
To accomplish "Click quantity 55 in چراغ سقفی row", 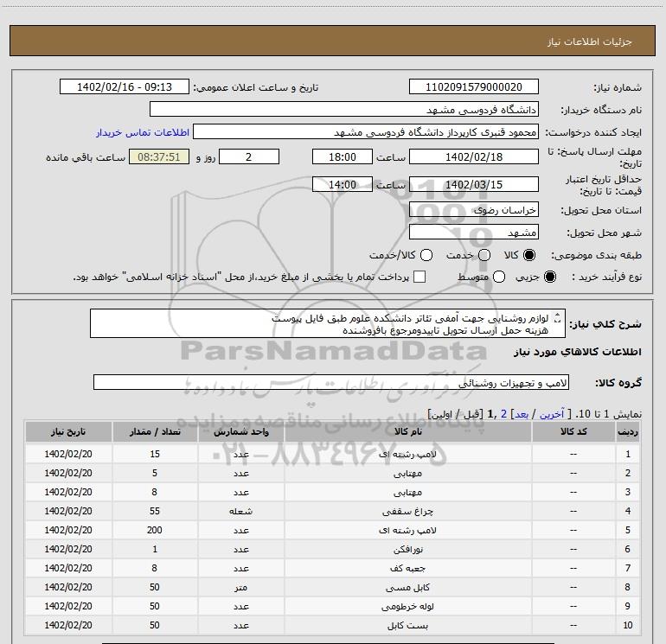I will 155,511.
